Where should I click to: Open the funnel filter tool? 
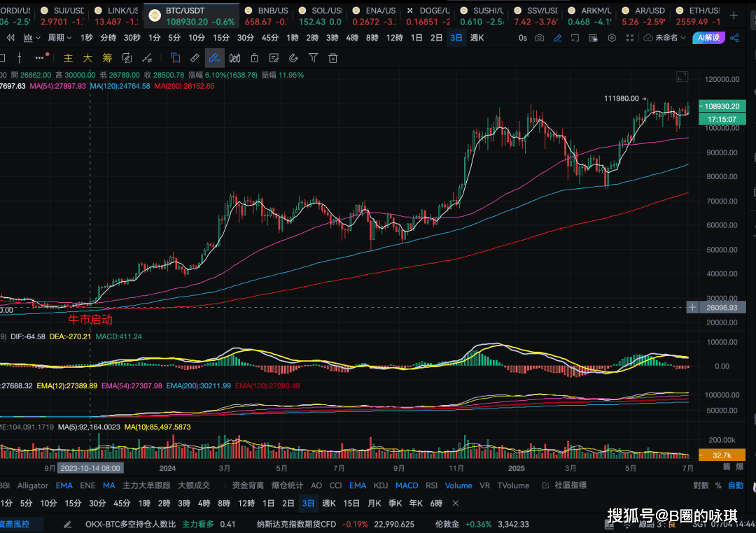pos(314,58)
